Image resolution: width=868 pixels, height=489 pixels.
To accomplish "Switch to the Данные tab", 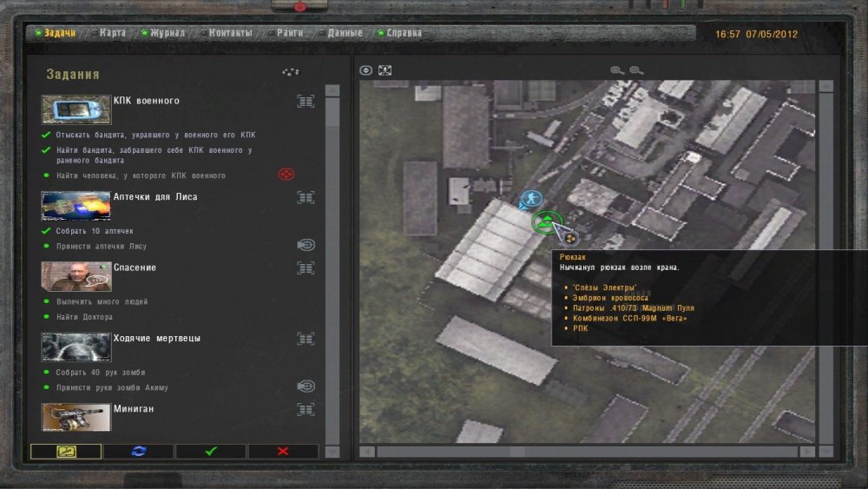I will tap(340, 33).
